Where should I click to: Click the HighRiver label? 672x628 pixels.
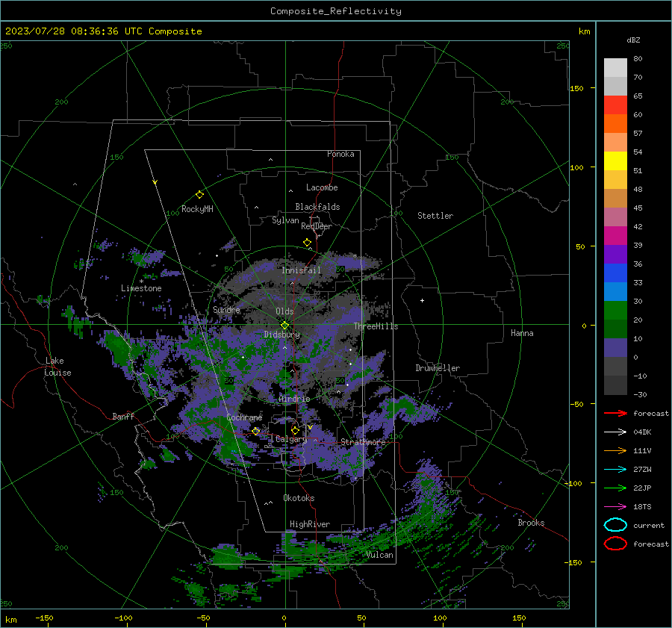(x=310, y=524)
